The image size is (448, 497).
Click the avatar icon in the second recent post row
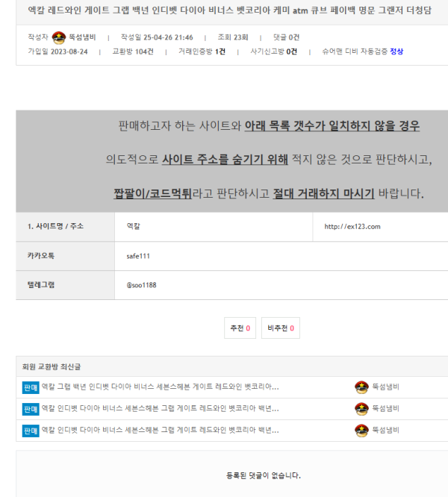[361, 409]
